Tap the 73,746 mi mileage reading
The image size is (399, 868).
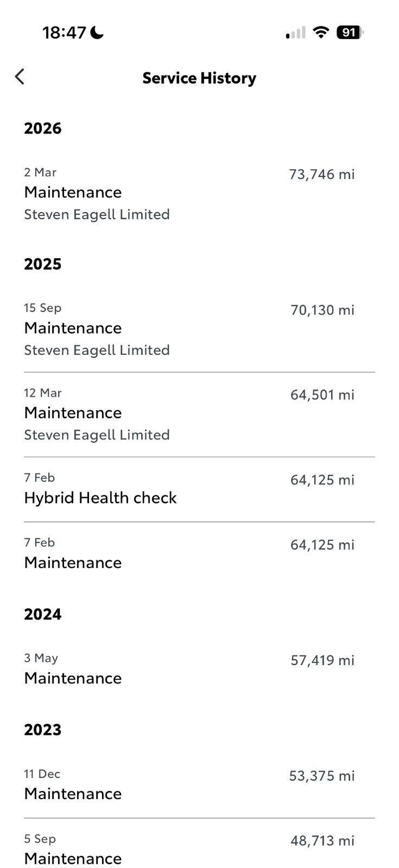322,174
